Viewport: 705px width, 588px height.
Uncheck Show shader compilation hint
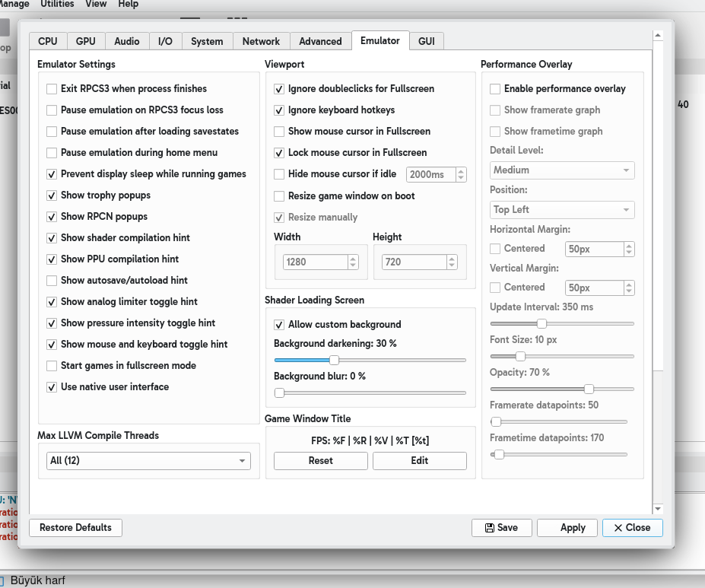point(52,238)
